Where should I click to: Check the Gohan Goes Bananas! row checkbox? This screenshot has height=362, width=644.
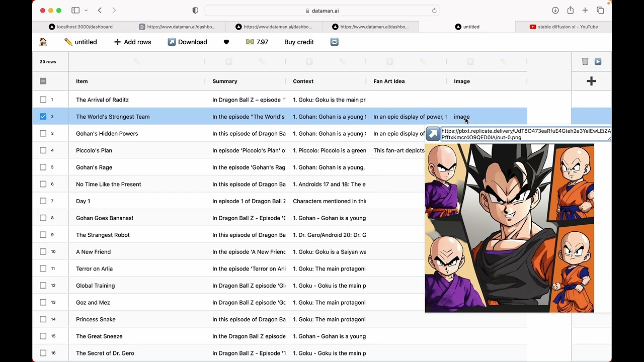click(43, 218)
